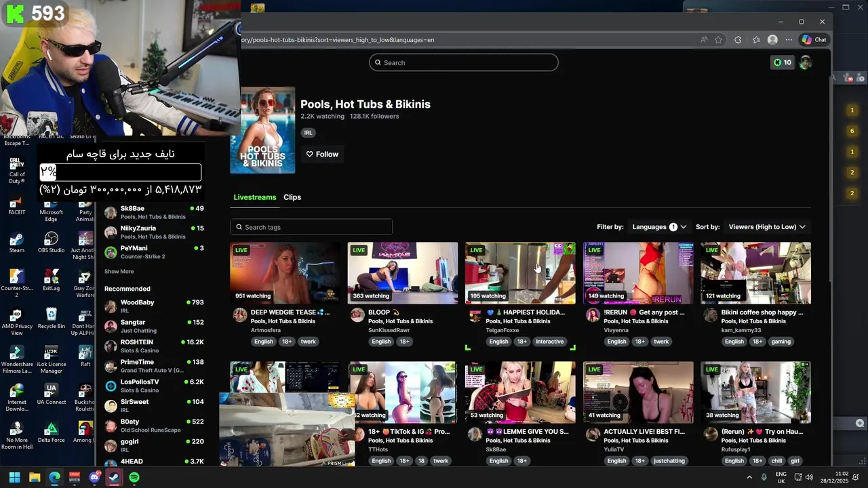The width and height of the screenshot is (868, 488).
Task: Open ROSHTEIN in the Recommended sidebar
Action: [154, 346]
